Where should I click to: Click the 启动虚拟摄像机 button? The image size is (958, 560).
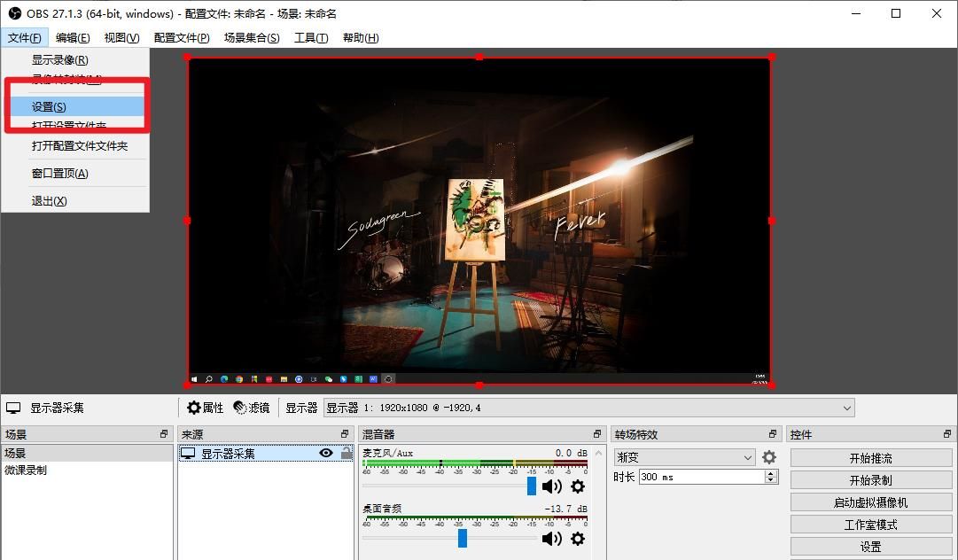[870, 502]
